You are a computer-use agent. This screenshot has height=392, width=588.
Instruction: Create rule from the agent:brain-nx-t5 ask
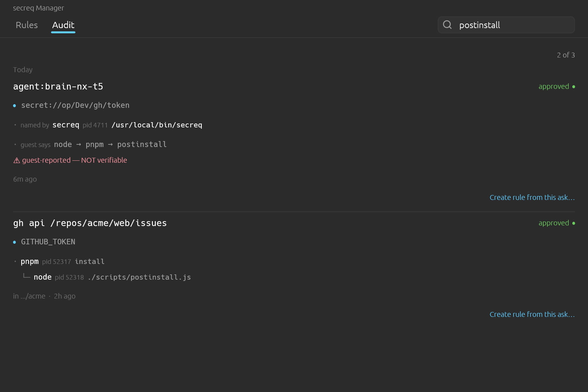pyautogui.click(x=532, y=197)
